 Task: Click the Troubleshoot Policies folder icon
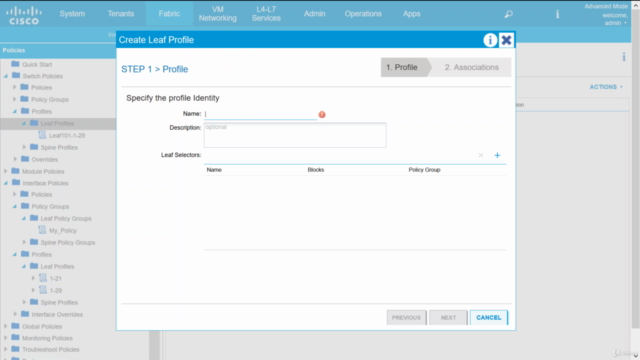click(16, 349)
